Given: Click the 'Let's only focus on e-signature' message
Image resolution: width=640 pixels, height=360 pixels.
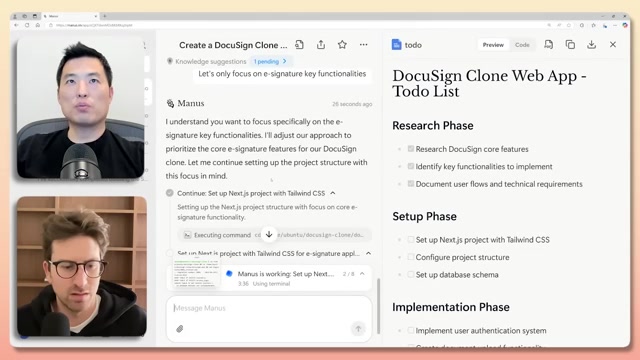Looking at the screenshot, I should [x=282, y=74].
